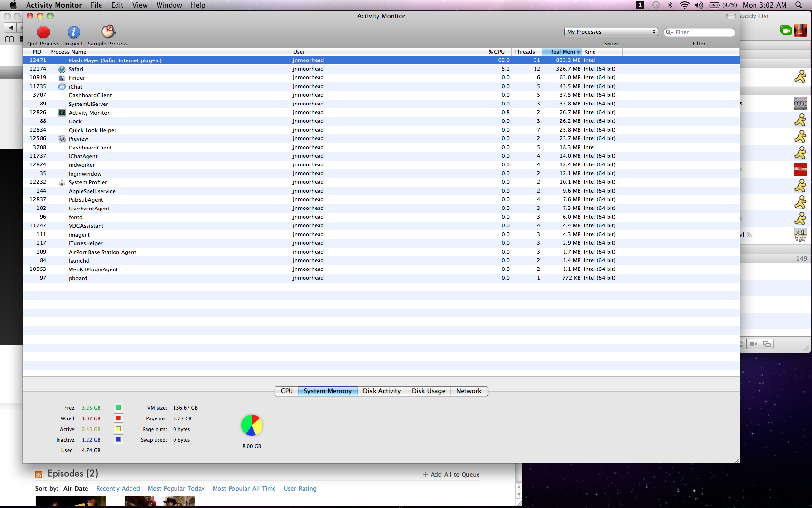Click the Bluetooth menu bar icon
812x508 pixels.
coord(670,5)
